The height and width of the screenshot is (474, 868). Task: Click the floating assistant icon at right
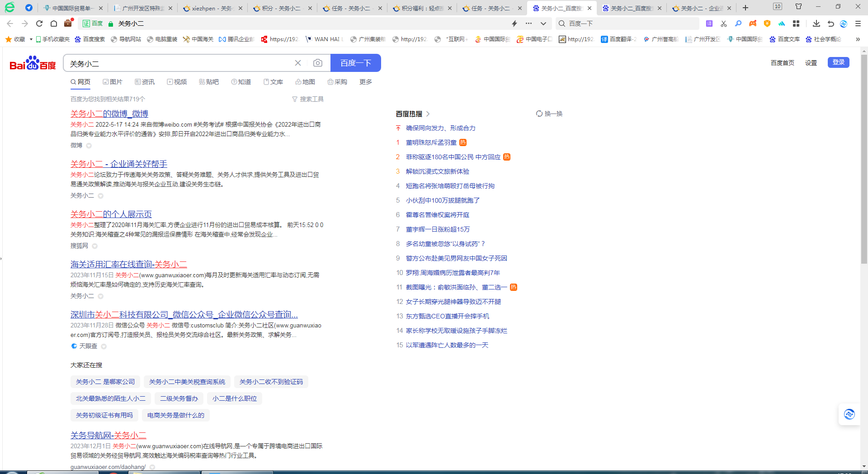point(849,414)
